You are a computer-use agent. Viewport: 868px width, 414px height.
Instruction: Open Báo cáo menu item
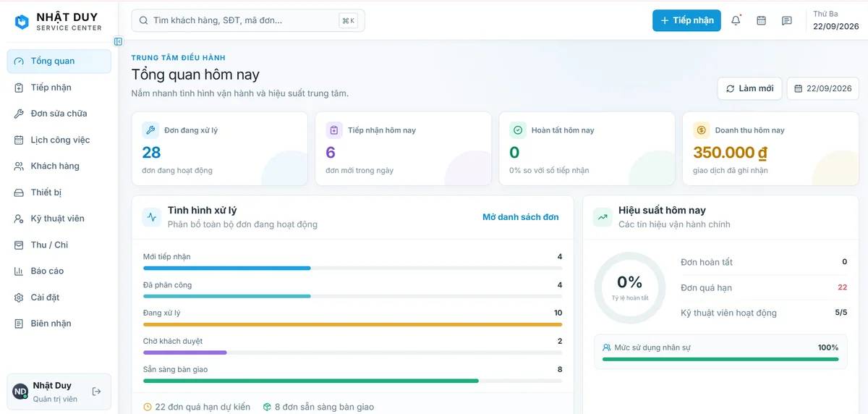(59, 271)
